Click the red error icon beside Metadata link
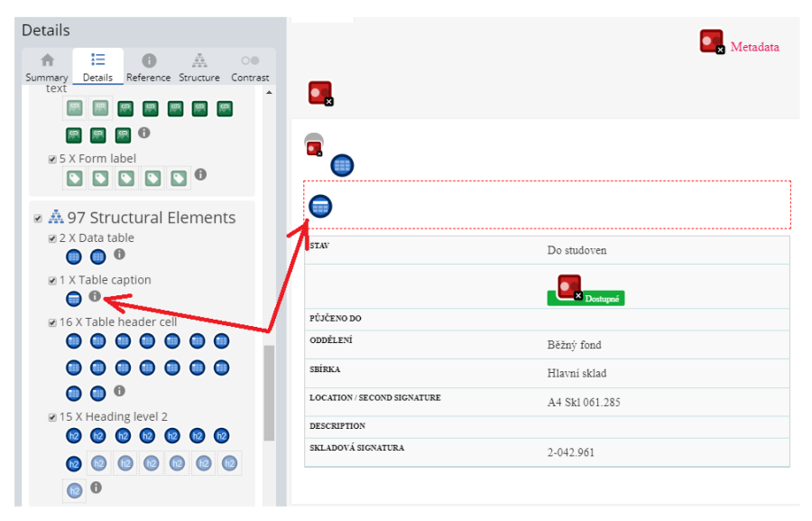 (712, 42)
